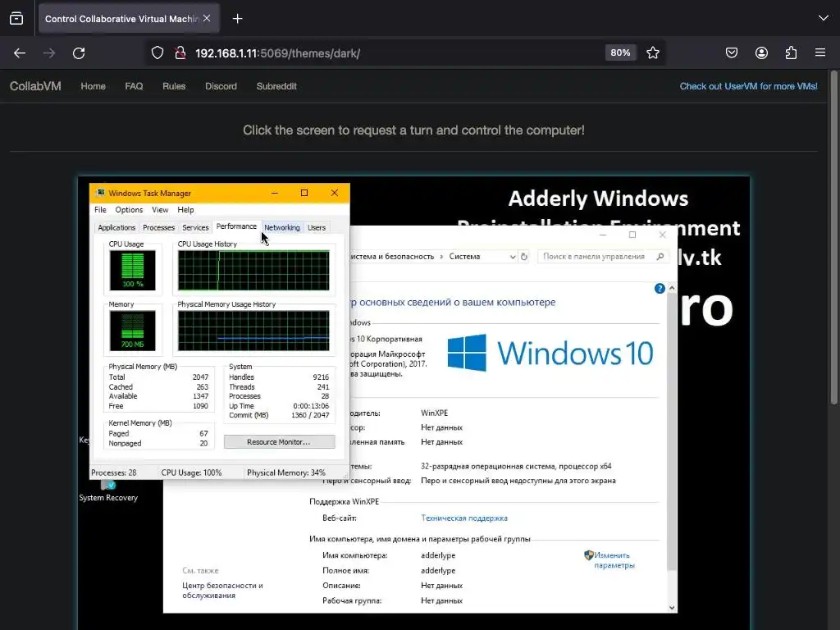Reload the page with the refresh icon
The image size is (840, 630).
coord(79,53)
